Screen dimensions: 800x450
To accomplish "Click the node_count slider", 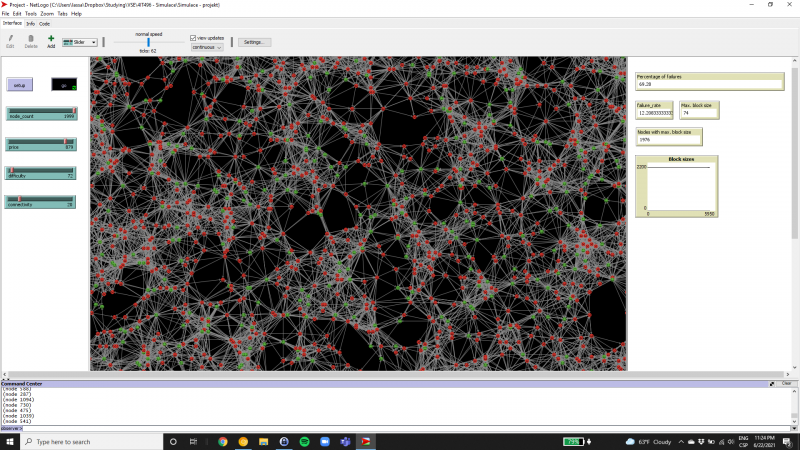I will 42,113.
